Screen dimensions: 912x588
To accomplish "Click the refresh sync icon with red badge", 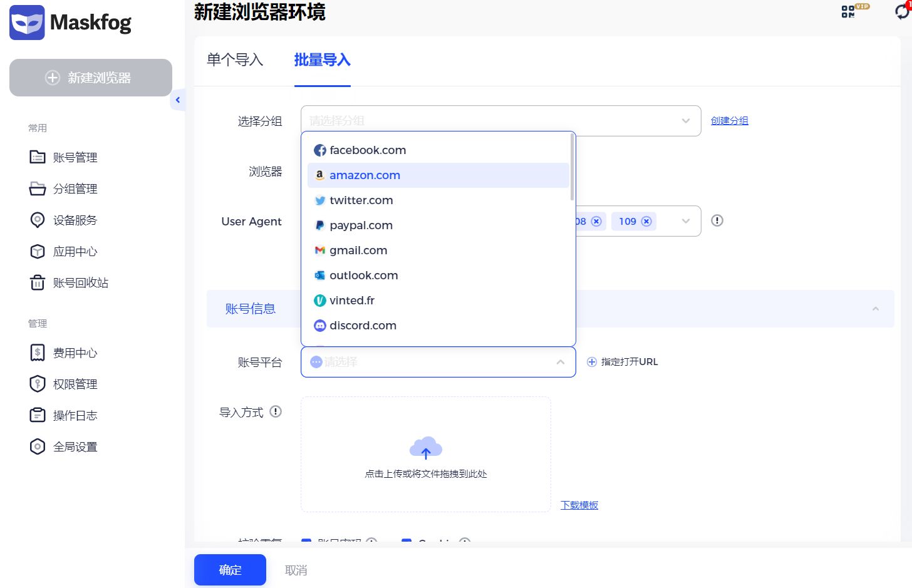I will [903, 10].
